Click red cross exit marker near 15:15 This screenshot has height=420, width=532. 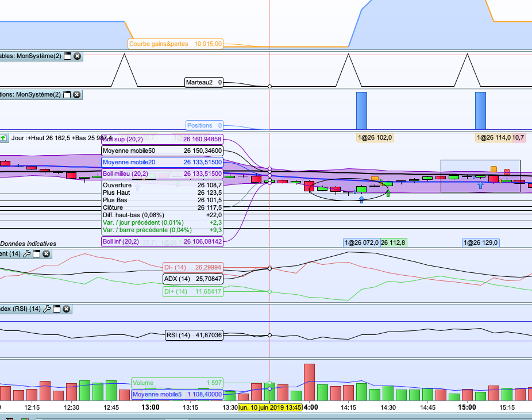click(x=507, y=172)
